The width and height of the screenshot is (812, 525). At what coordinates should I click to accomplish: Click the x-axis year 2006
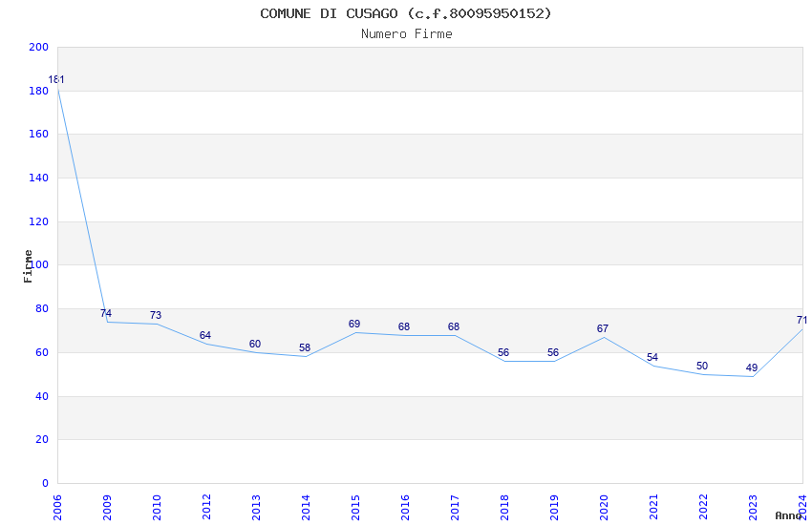click(57, 508)
